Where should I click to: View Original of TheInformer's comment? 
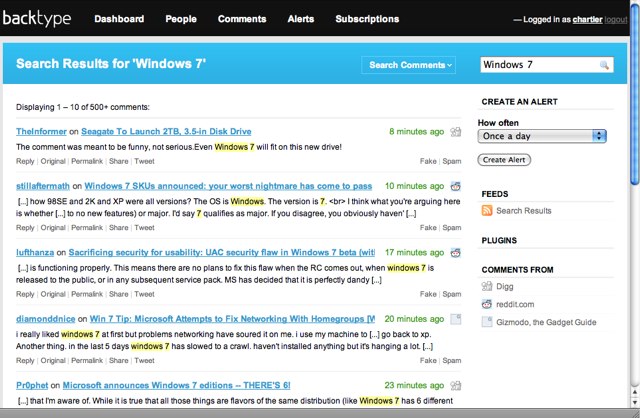point(53,161)
